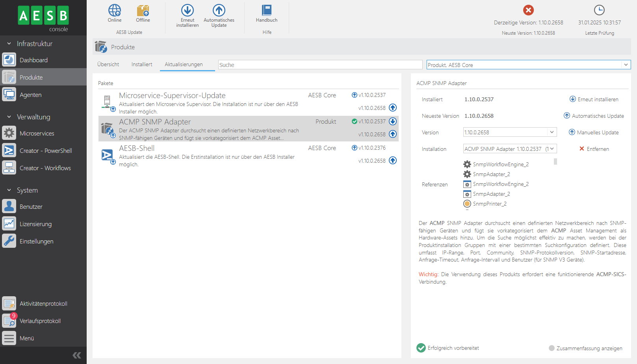The width and height of the screenshot is (637, 364).
Task: Click the Online update icon
Action: click(x=115, y=11)
